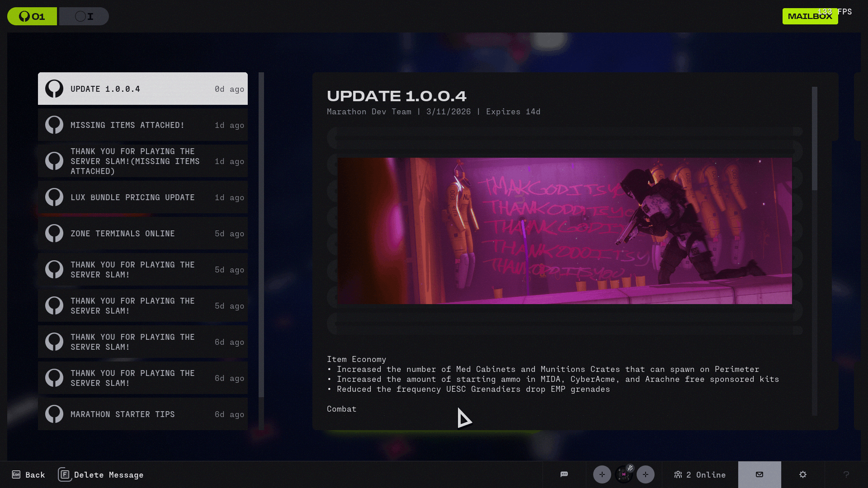Select the Missing Items Attached! message
This screenshot has height=488, width=868.
tap(143, 125)
